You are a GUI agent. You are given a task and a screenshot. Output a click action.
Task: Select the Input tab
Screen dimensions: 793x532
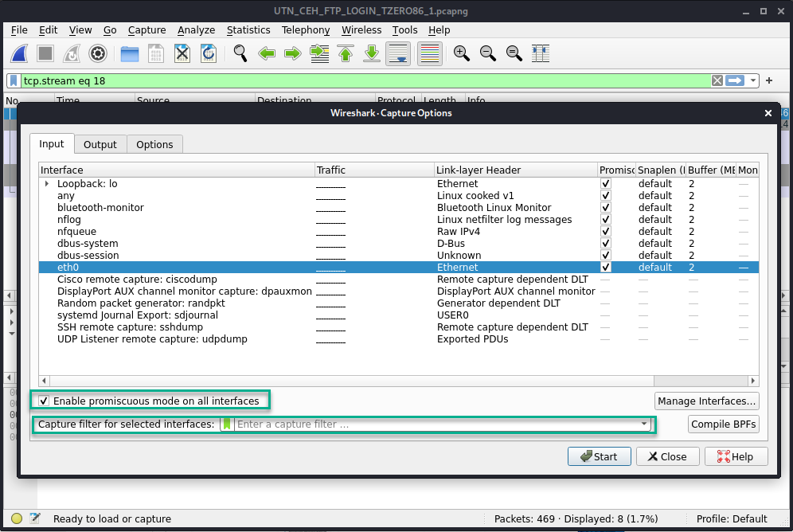pos(52,144)
